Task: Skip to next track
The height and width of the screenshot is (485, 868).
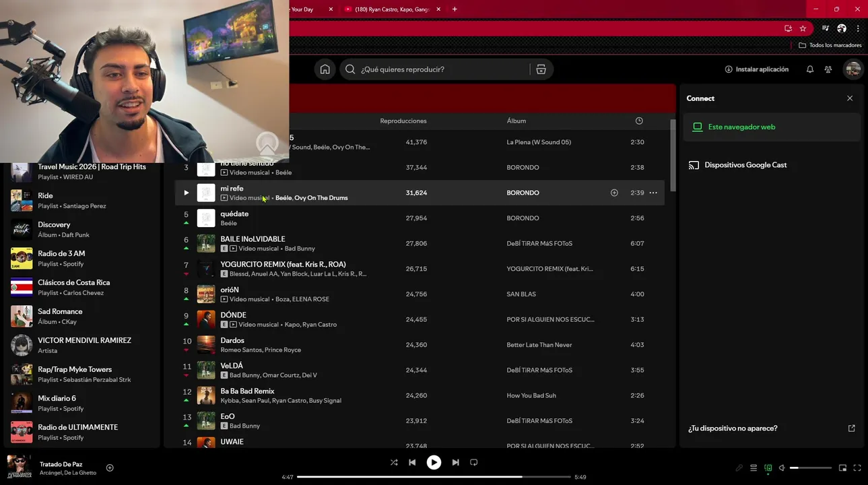Action: click(x=455, y=463)
